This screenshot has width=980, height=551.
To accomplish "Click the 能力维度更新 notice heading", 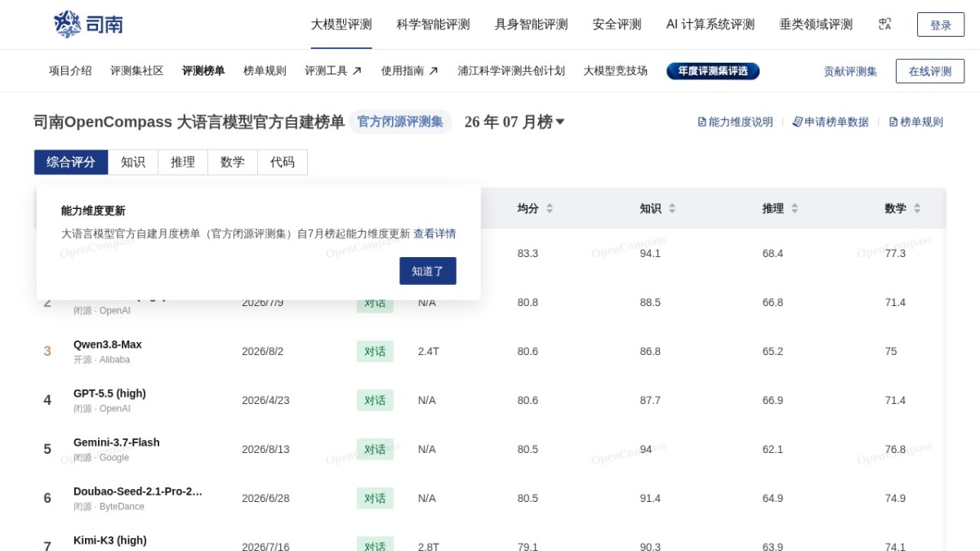I will point(93,211).
